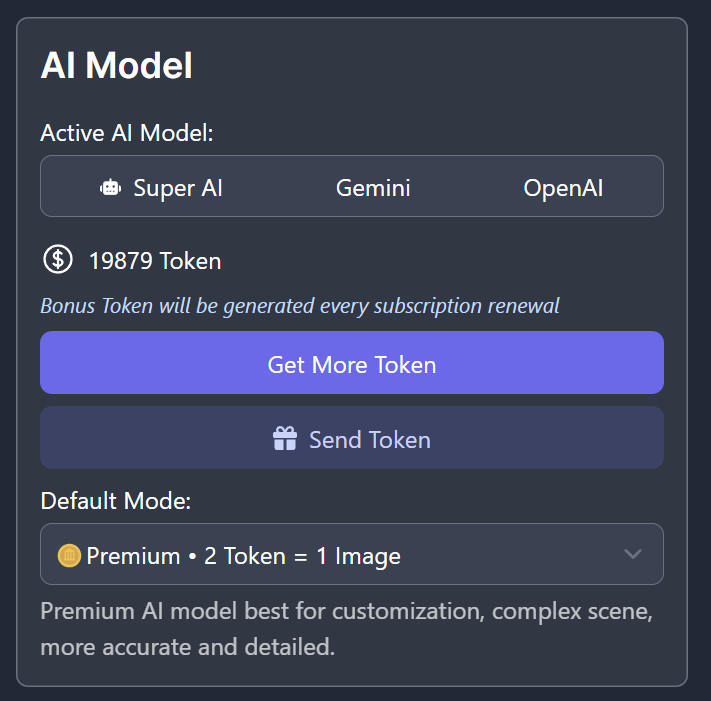This screenshot has width=711, height=701.
Task: Click the dollar coin icon near token balance
Action: pos(58,260)
